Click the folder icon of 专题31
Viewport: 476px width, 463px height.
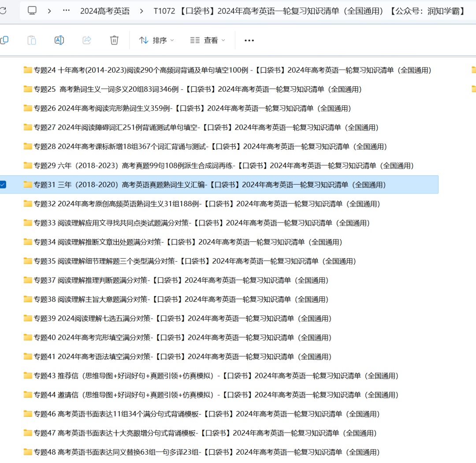click(28, 185)
